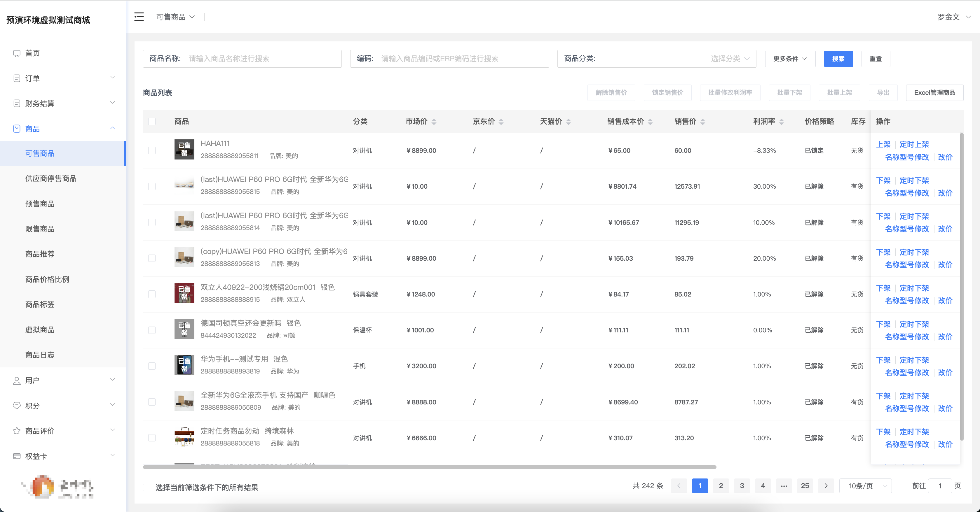Open HAHAA111 product thumbnail
The height and width of the screenshot is (512, 980).
pos(184,149)
